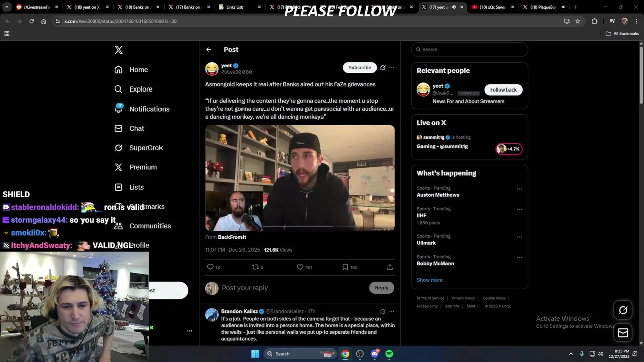The width and height of the screenshot is (644, 362).
Task: Show hidden system tray icons
Action: coord(571,354)
